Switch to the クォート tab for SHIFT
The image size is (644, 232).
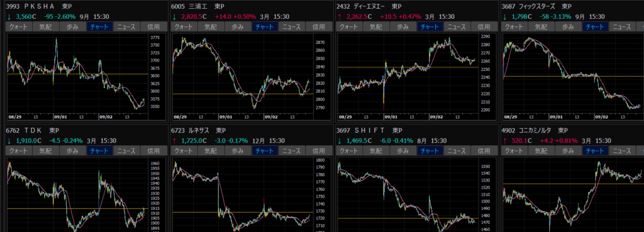tap(349, 151)
